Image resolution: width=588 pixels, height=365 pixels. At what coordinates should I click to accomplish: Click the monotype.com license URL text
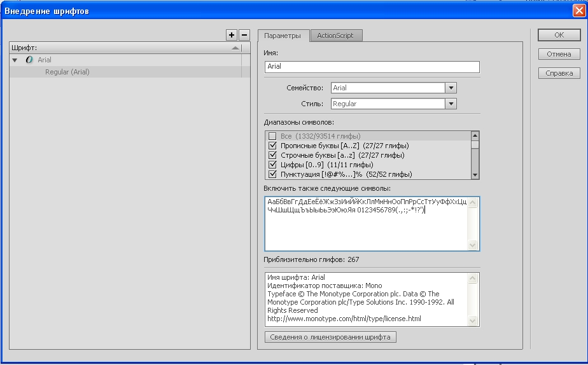click(x=344, y=319)
